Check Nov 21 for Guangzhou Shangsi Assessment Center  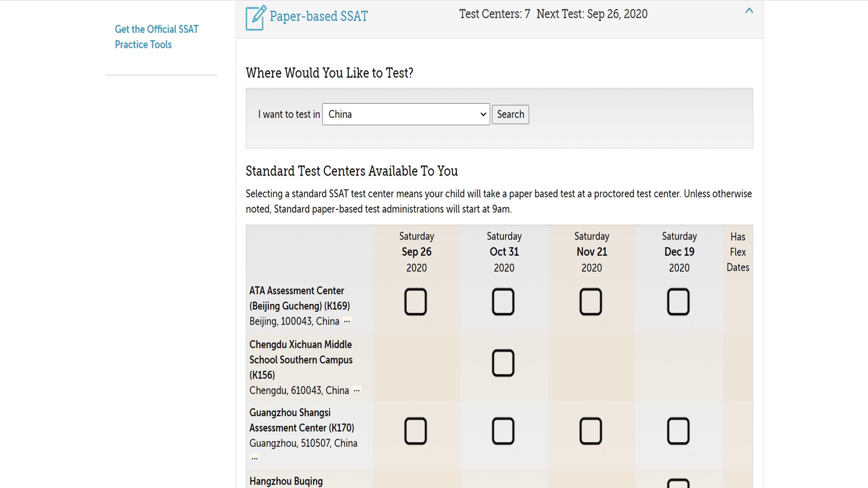coord(591,431)
